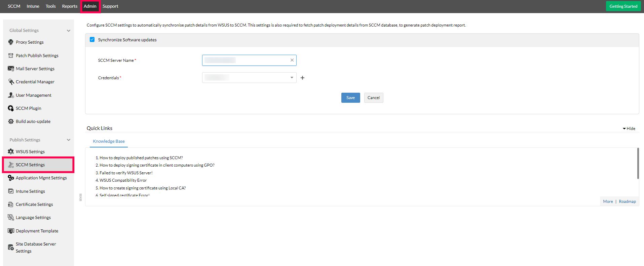Open the Admin menu
Image resolution: width=644 pixels, height=266 pixels.
[90, 6]
